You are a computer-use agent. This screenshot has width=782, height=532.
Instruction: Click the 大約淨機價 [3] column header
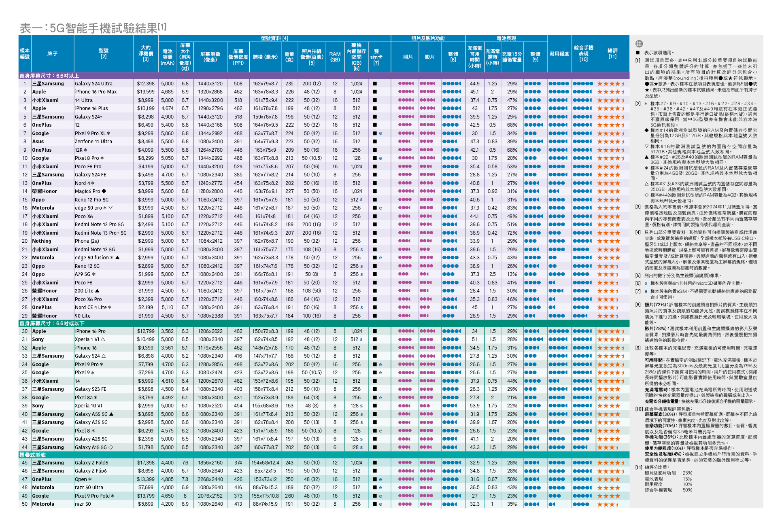pyautogui.click(x=146, y=53)
